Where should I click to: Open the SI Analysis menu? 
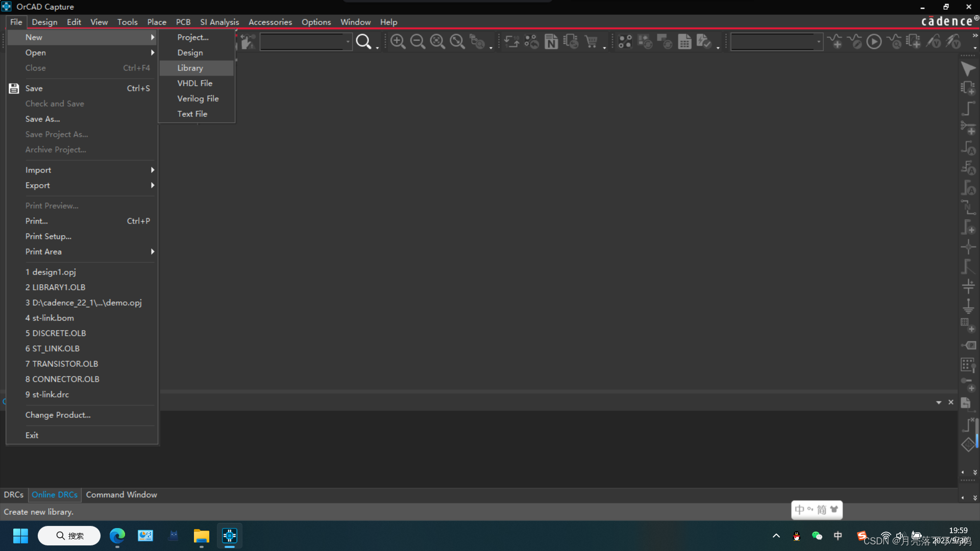[219, 22]
